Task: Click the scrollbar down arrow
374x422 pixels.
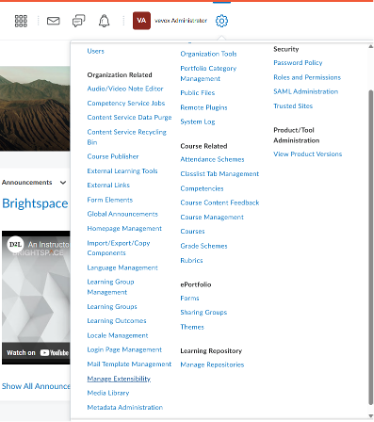Action: pos(371,416)
